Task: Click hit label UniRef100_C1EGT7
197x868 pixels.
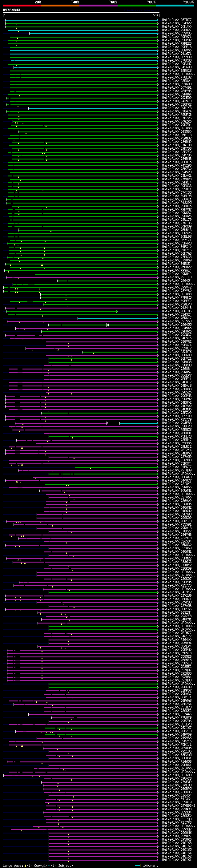Action: (x=176, y=467)
